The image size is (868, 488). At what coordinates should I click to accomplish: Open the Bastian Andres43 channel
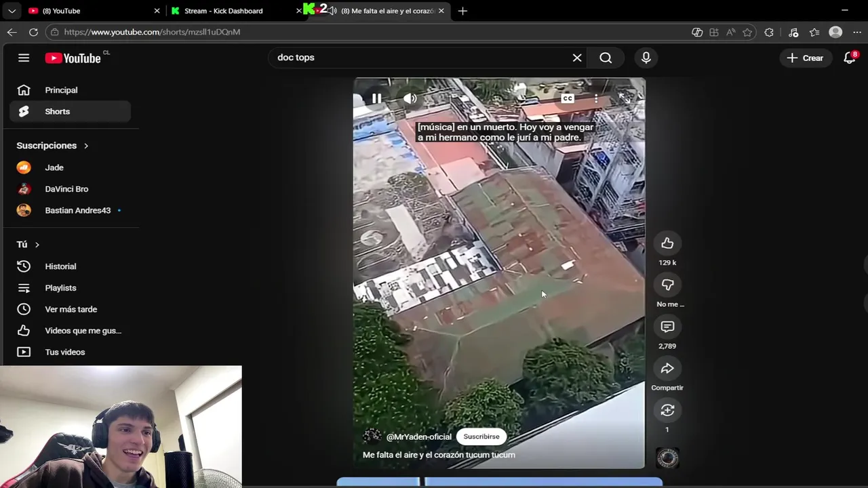tap(71, 210)
